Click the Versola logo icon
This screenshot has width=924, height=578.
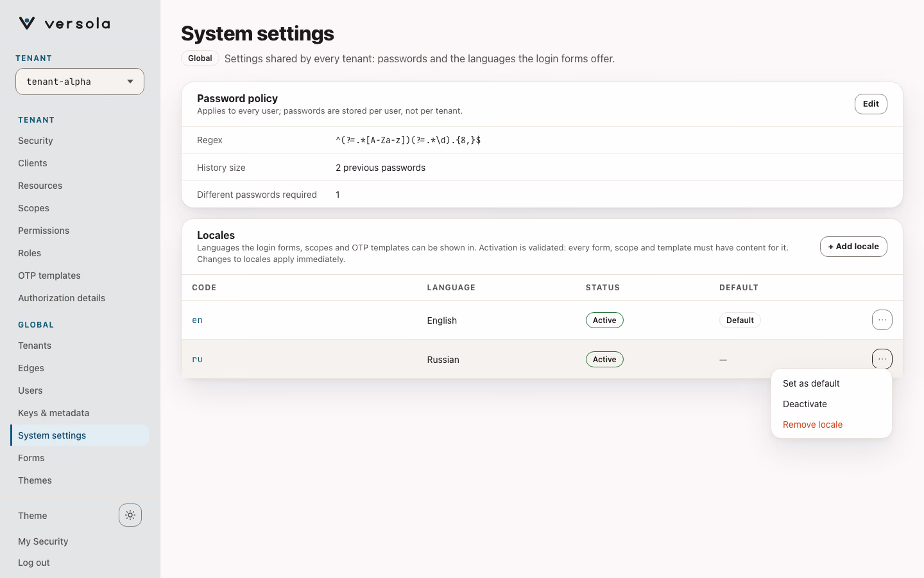pos(27,24)
